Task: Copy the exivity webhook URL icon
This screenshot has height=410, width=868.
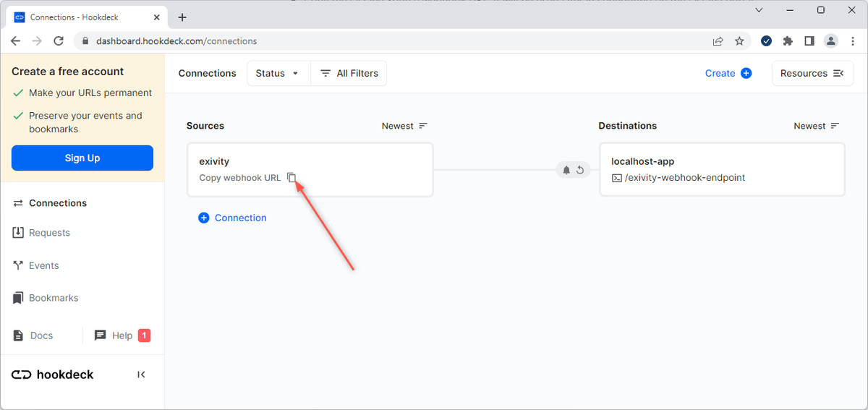Action: (292, 178)
